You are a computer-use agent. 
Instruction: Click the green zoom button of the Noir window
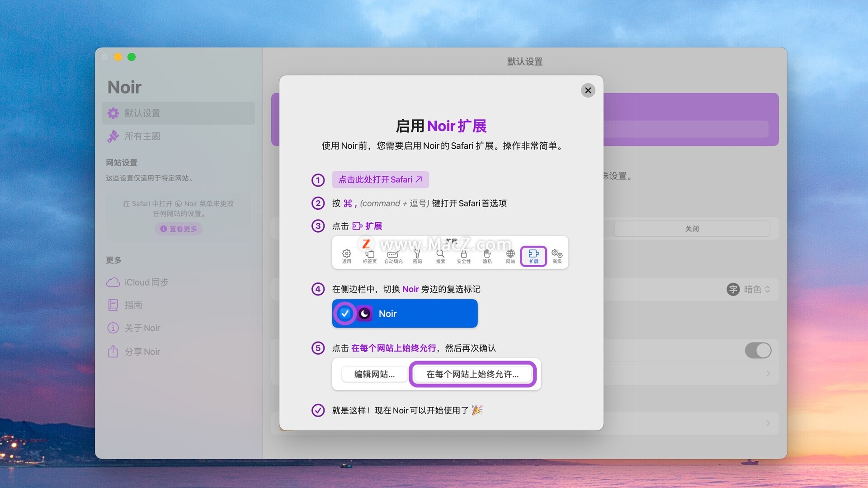[x=132, y=57]
